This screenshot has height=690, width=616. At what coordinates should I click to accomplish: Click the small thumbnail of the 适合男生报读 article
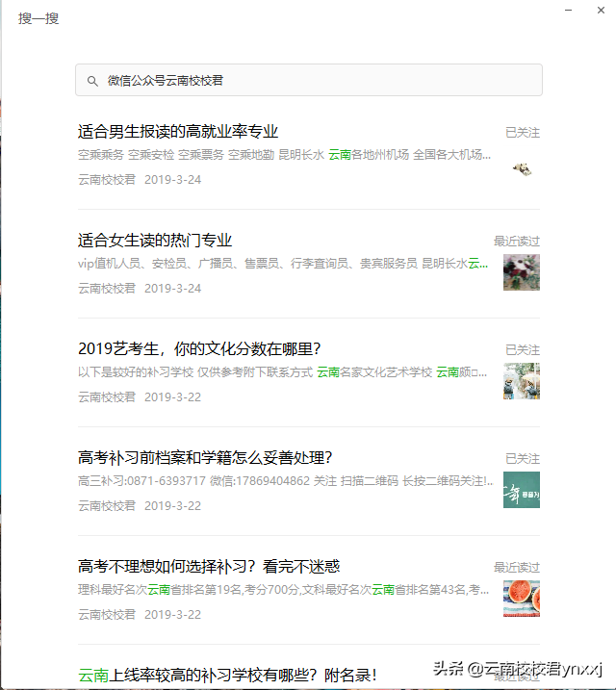pos(523,168)
